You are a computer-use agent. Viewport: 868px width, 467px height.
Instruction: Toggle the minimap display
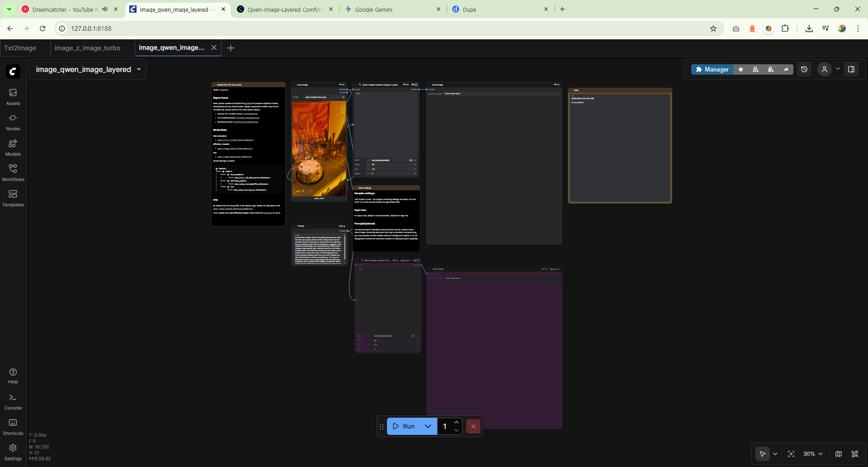pyautogui.click(x=839, y=454)
